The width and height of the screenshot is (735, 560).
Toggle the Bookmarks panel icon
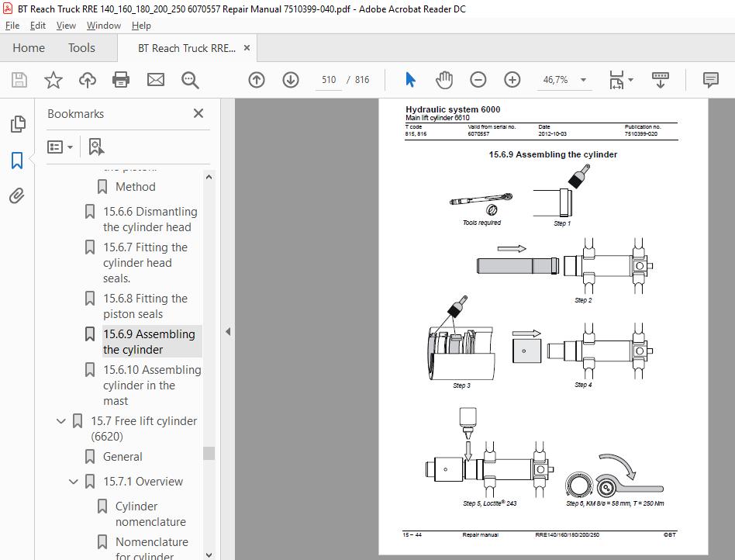[17, 160]
